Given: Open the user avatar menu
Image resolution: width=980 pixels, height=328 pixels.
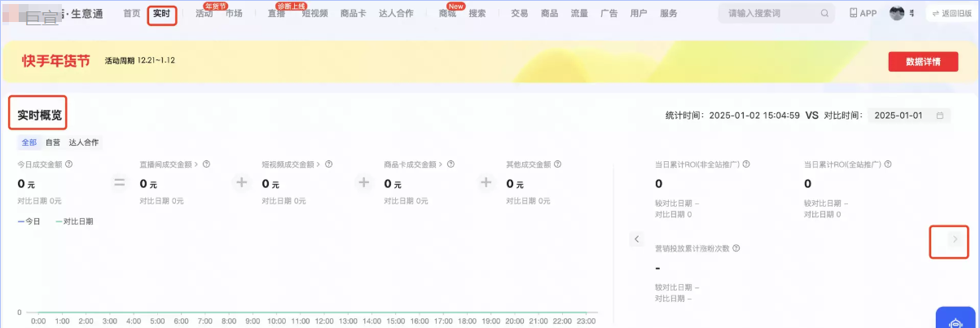Looking at the screenshot, I should pos(896,13).
